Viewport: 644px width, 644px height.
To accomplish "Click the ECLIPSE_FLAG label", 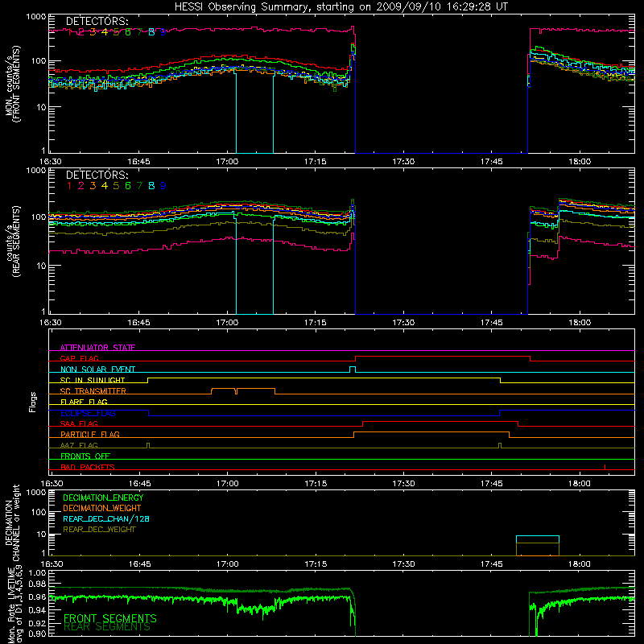I will pos(88,413).
